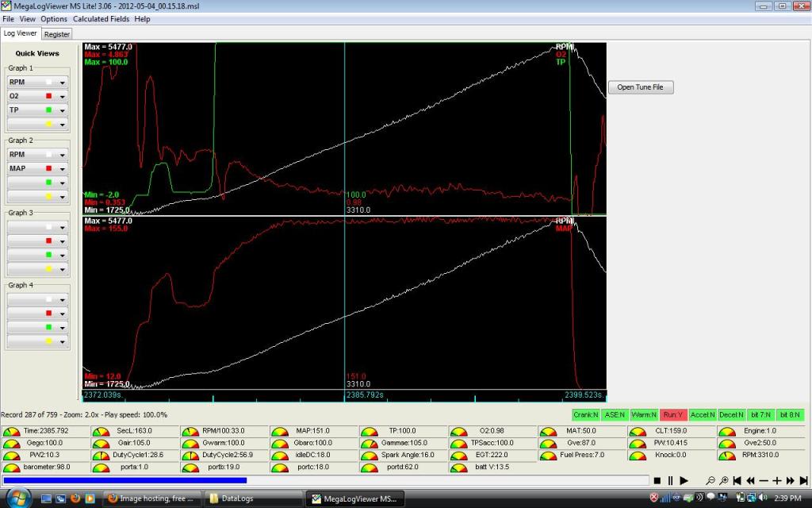
Task: Click the zoom out magnifier icon
Action: click(x=710, y=481)
